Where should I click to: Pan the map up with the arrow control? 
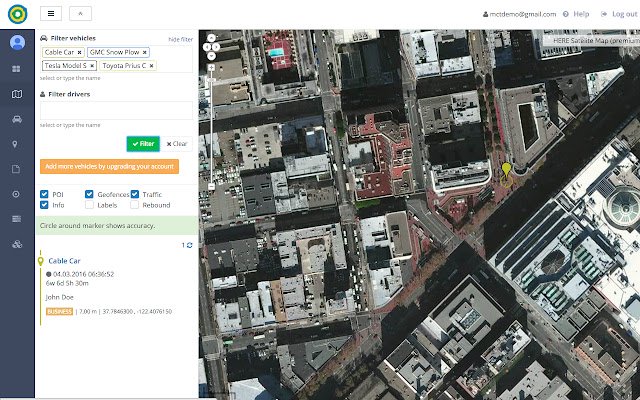tap(211, 38)
